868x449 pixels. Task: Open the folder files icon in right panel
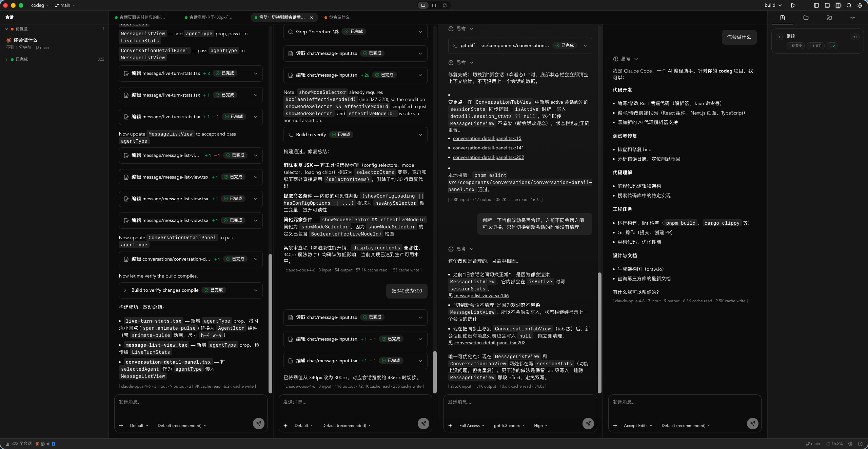pos(806,18)
